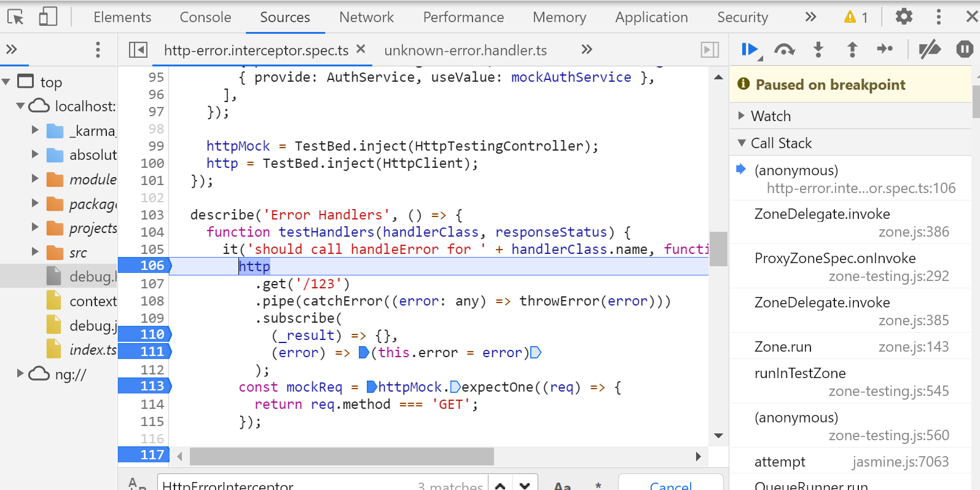
Task: Show more DevTools panels chevron
Action: tap(810, 17)
